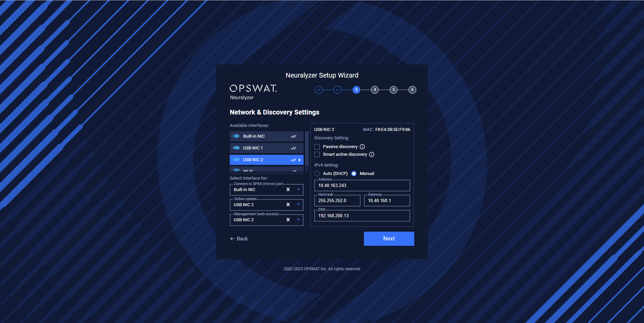Select Built-in NIC interface row
Image resolution: width=644 pixels, height=323 pixels.
tap(267, 136)
